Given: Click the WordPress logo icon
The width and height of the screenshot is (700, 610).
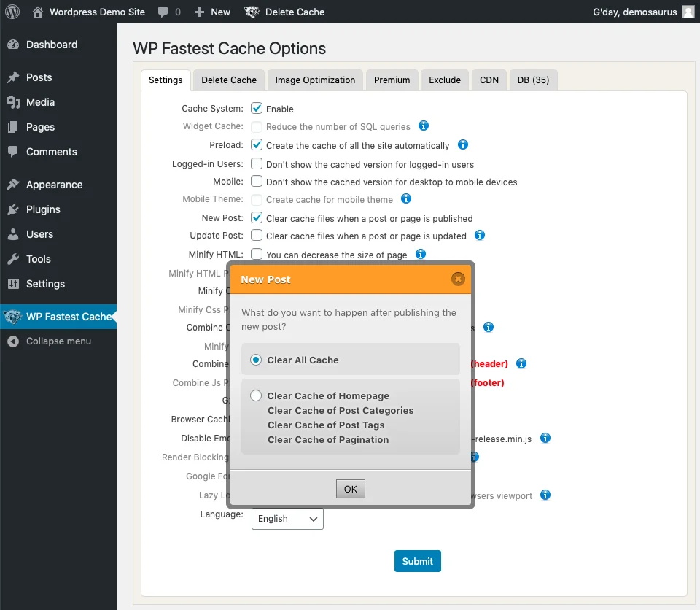Looking at the screenshot, I should [12, 12].
